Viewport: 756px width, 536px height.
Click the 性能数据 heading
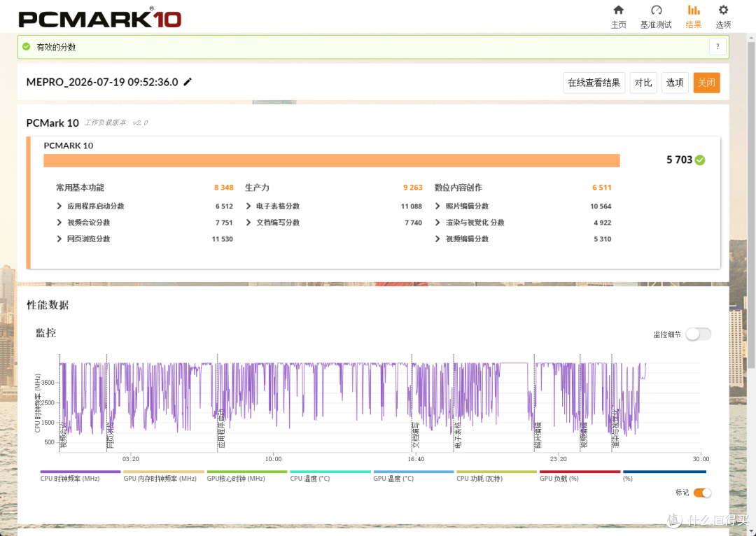point(48,305)
